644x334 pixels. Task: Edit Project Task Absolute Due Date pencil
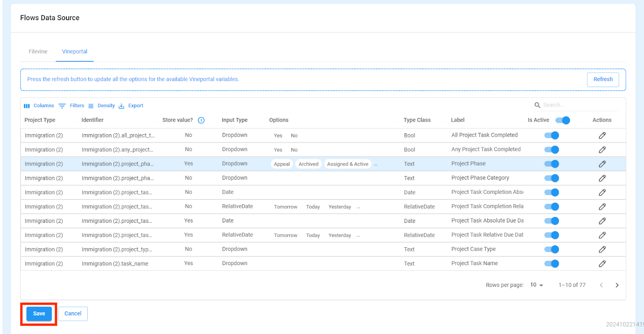coord(602,221)
